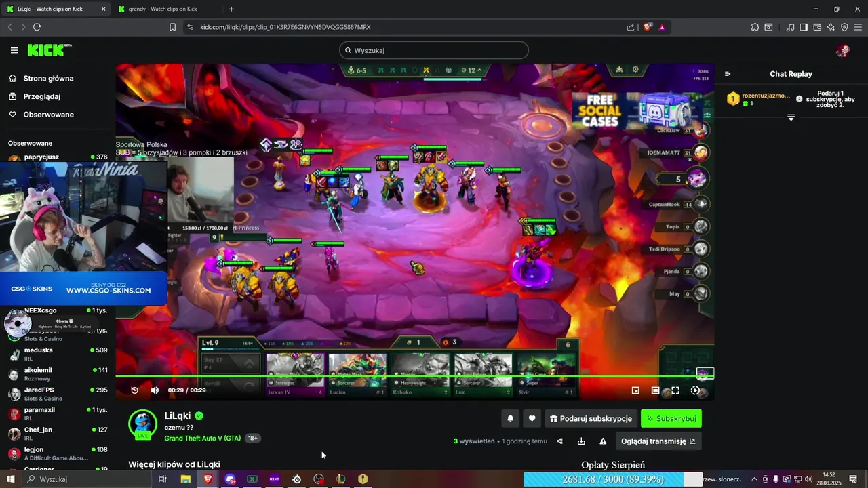Screen dimensions: 868x488
Task: Open the player settings icon
Action: click(695, 390)
